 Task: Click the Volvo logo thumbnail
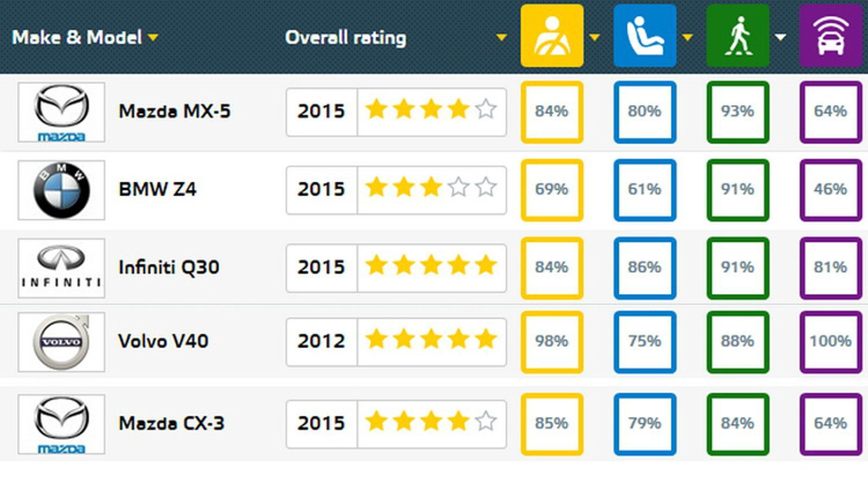pos(61,342)
